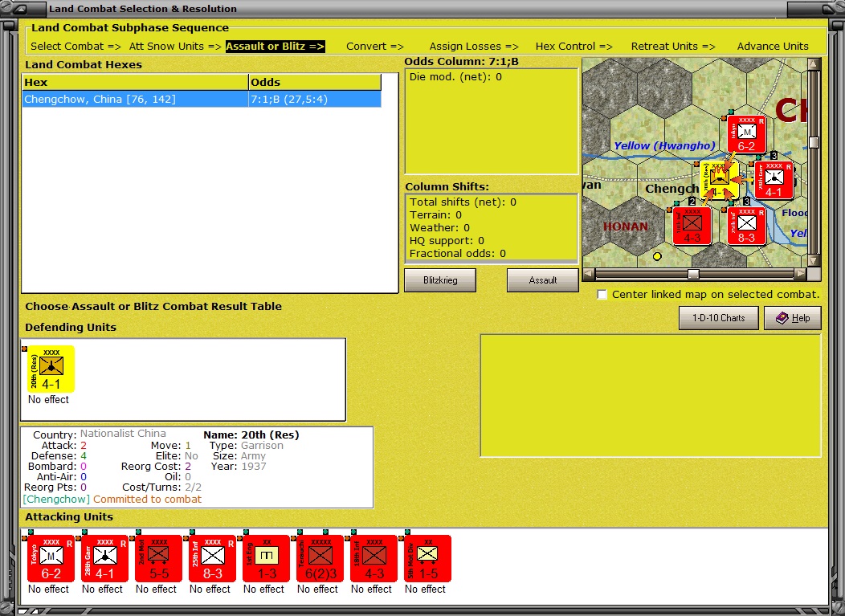This screenshot has width=845, height=616.
Task: Click the Assault button
Action: pyautogui.click(x=543, y=280)
